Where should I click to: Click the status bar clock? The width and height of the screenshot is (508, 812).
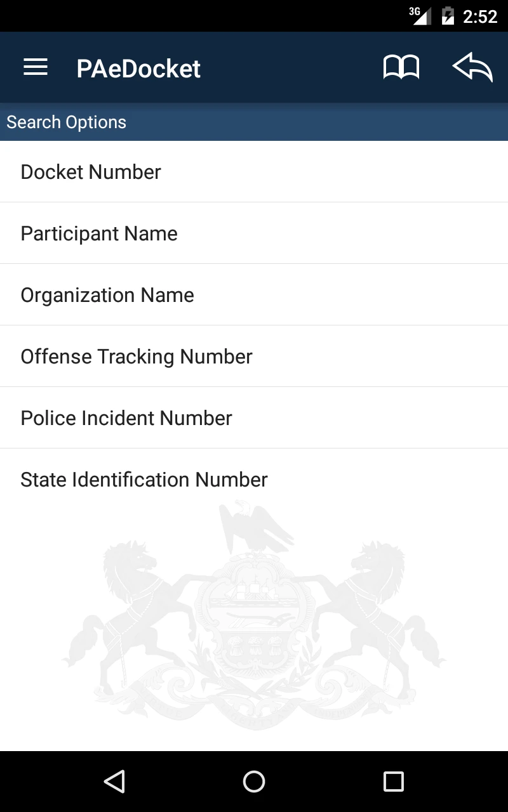click(480, 16)
